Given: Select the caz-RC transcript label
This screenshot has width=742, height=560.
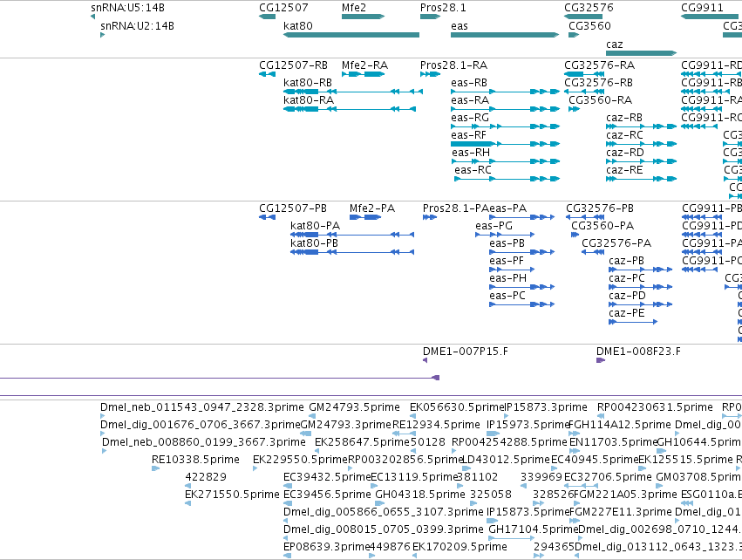Looking at the screenshot, I should (x=624, y=135).
